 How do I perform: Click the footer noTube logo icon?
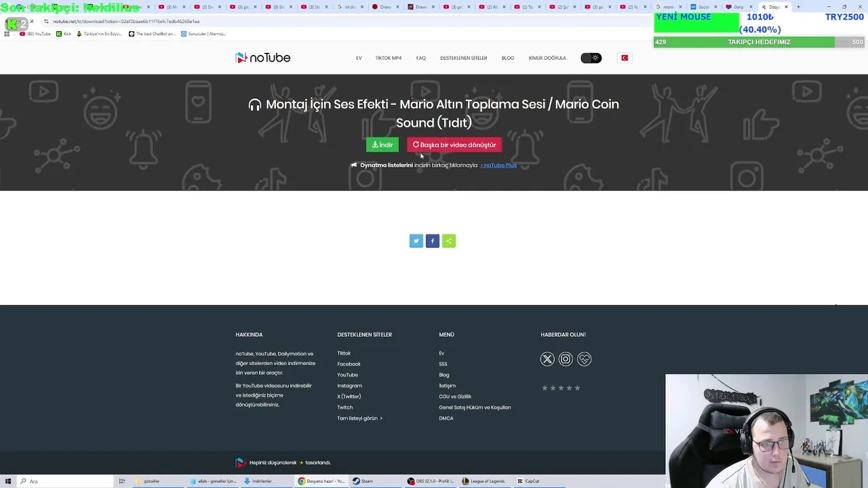pos(240,463)
